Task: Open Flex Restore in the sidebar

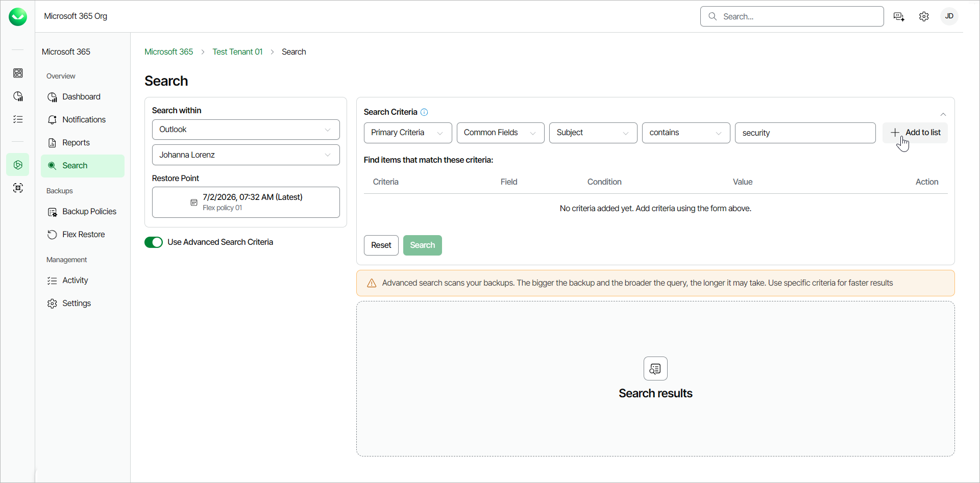Action: [x=82, y=235]
